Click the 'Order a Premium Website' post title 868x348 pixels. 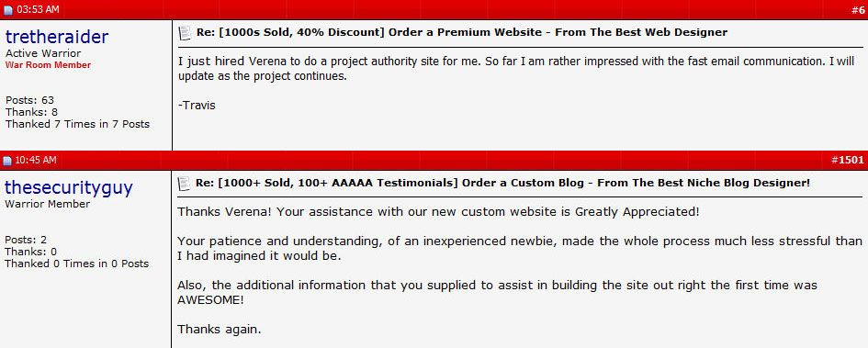[462, 33]
